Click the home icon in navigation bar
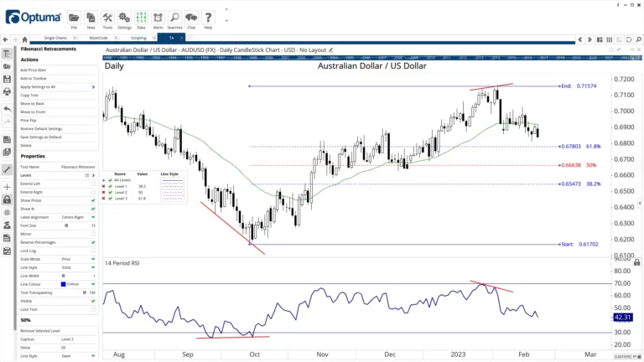This screenshot has height=362, width=644. 24,39
